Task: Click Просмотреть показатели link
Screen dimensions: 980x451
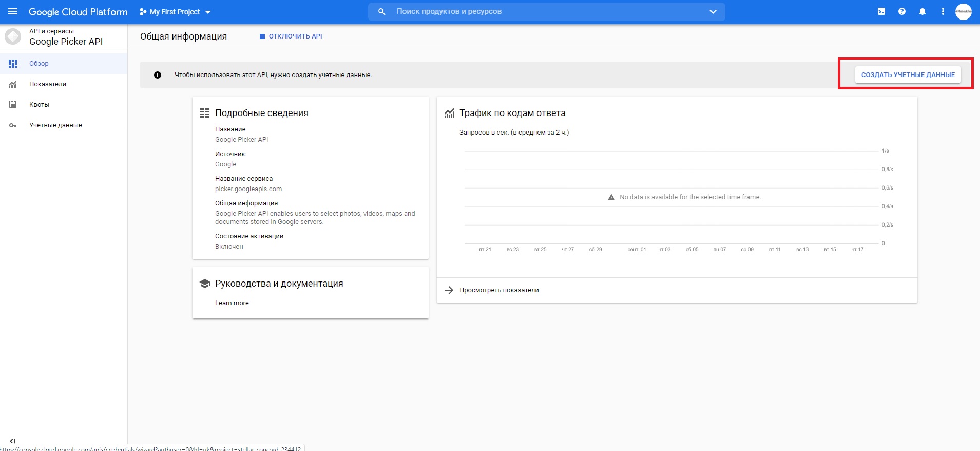Action: coord(499,290)
